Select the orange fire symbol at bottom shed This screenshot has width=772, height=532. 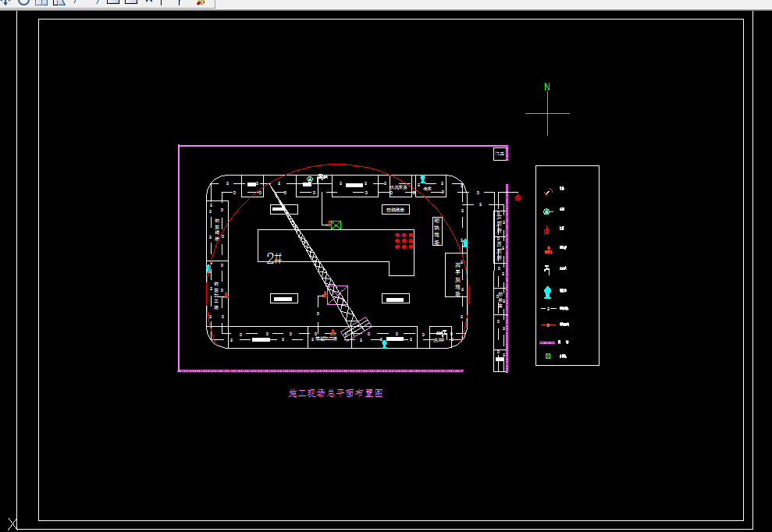(333, 332)
